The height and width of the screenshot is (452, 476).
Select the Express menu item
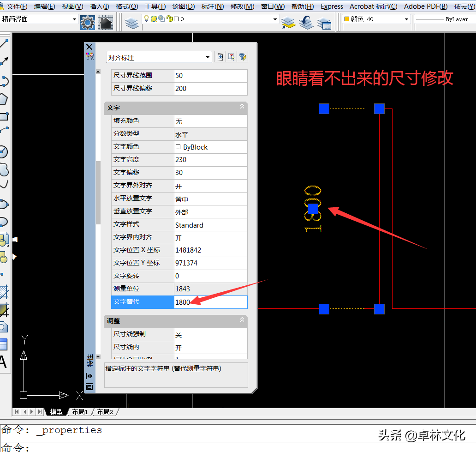[332, 6]
